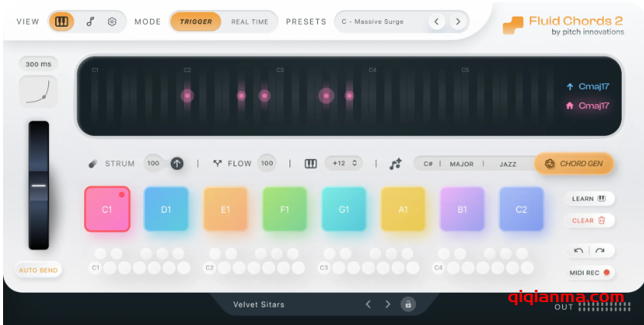The image size is (644, 325).
Task: Click the C3 key label dot
Action: 324,268
